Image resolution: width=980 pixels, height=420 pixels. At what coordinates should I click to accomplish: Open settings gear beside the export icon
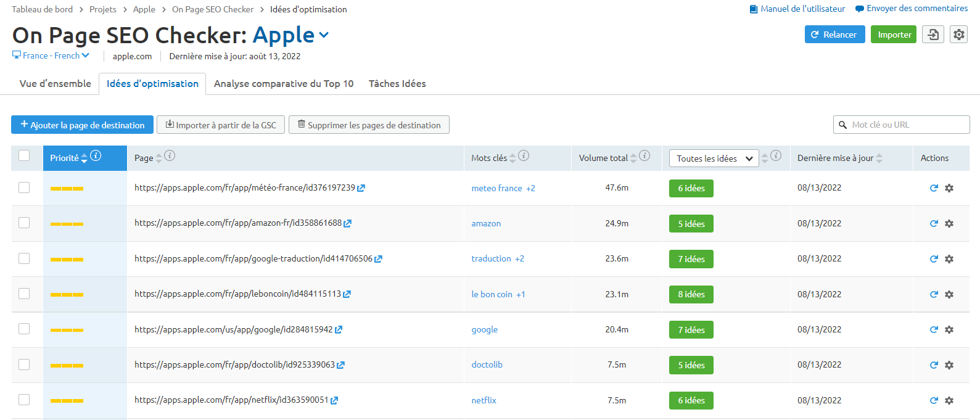[x=958, y=35]
